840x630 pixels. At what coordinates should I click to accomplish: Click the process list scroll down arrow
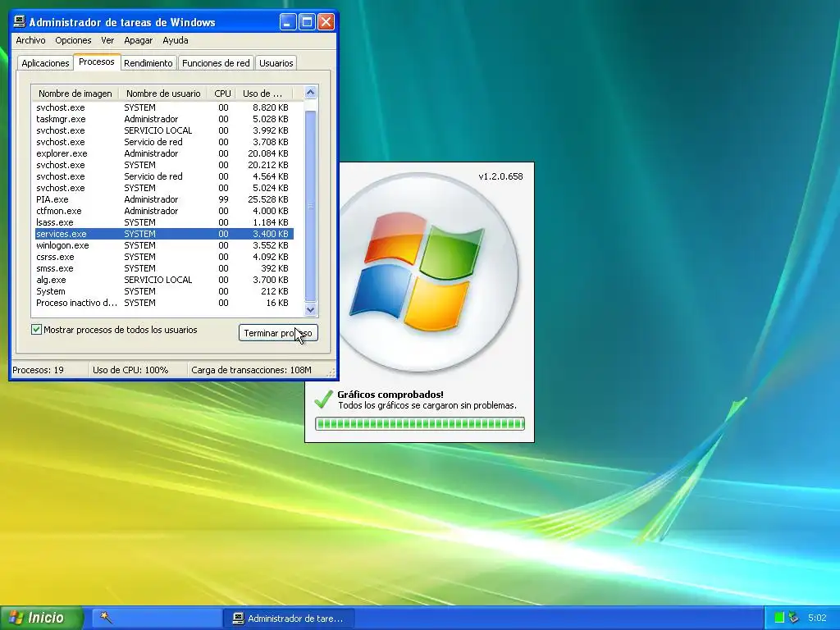[x=310, y=309]
